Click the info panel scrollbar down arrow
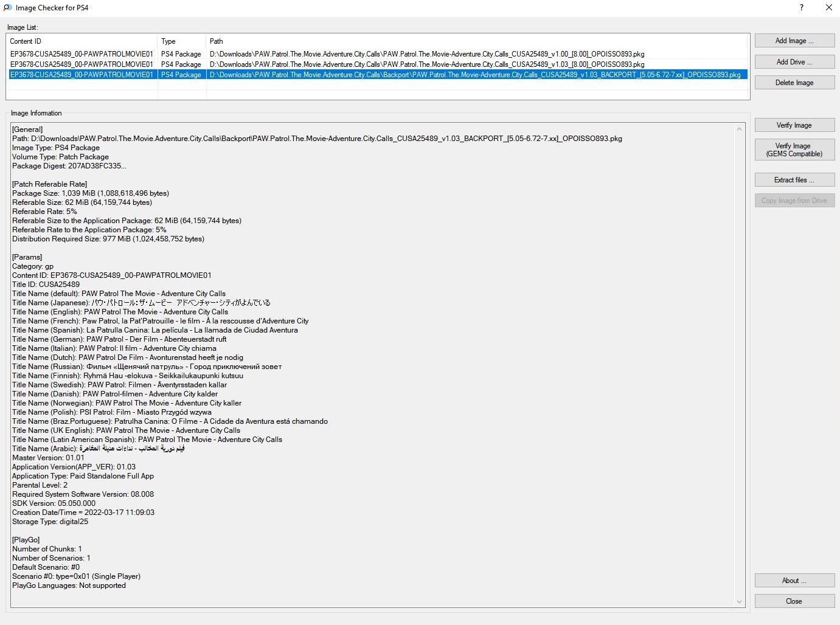This screenshot has height=625, width=840. pos(740,602)
